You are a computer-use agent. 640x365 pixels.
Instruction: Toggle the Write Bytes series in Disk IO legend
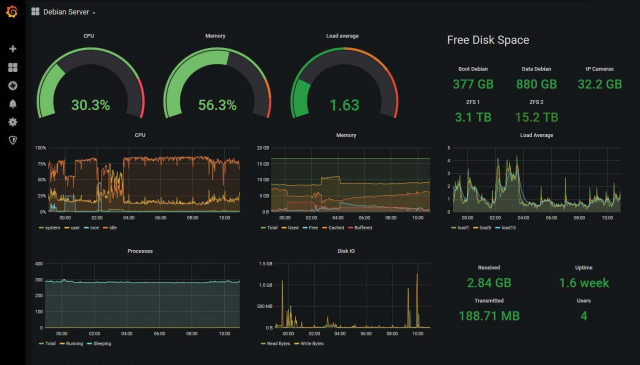coord(309,344)
